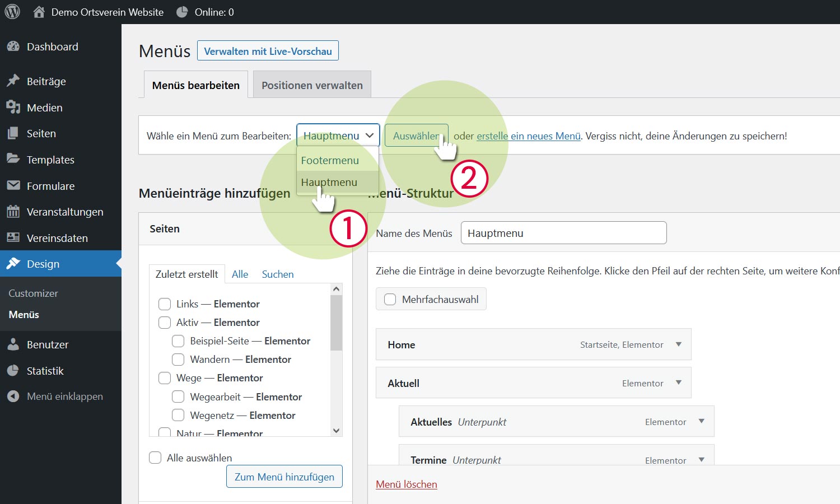Select the Wegearbeit — Elementor checkbox
This screenshot has width=840, height=504.
[178, 396]
